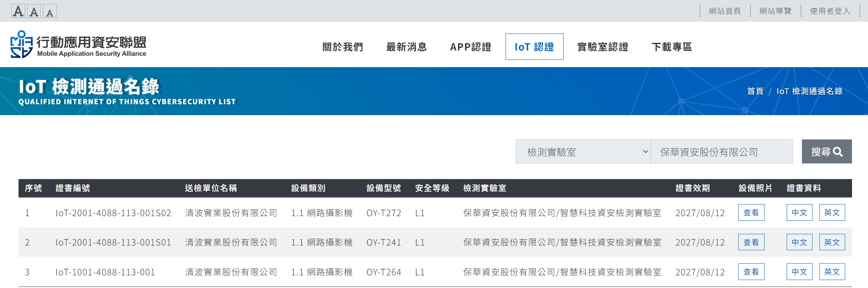Click the 安全等級 column header
Image resolution: width=868 pixels, height=288 pixels.
click(432, 188)
